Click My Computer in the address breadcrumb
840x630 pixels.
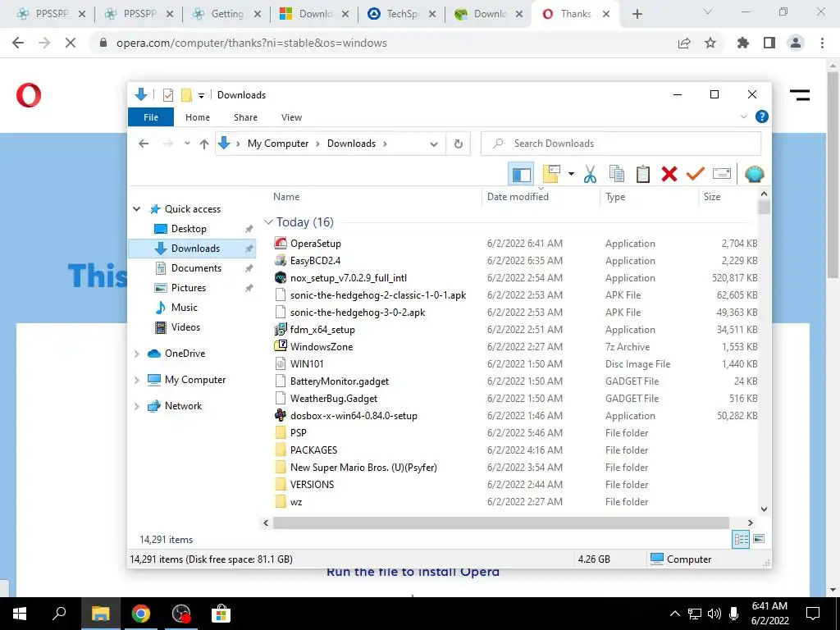(277, 144)
